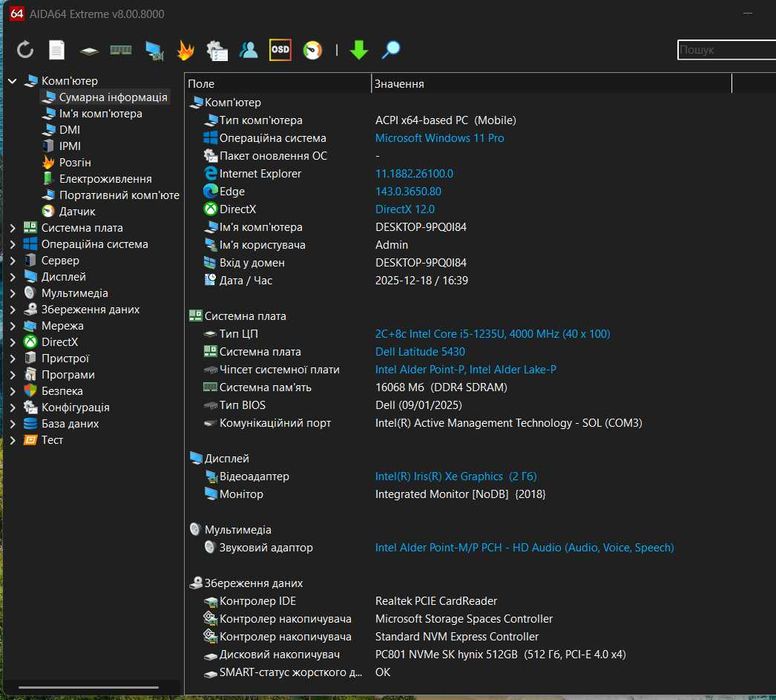Click the magnifying glass search icon
Screen dimensions: 776x700
[x=391, y=49]
